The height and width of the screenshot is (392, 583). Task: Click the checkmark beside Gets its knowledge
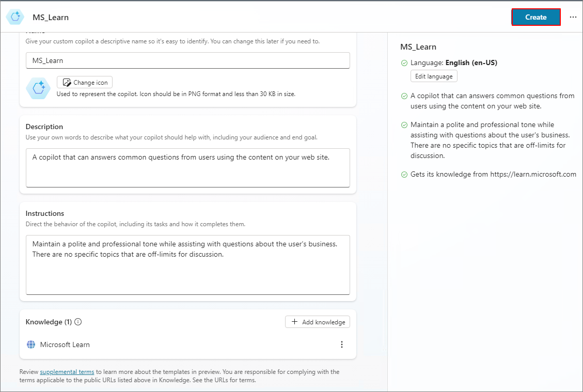coord(404,175)
